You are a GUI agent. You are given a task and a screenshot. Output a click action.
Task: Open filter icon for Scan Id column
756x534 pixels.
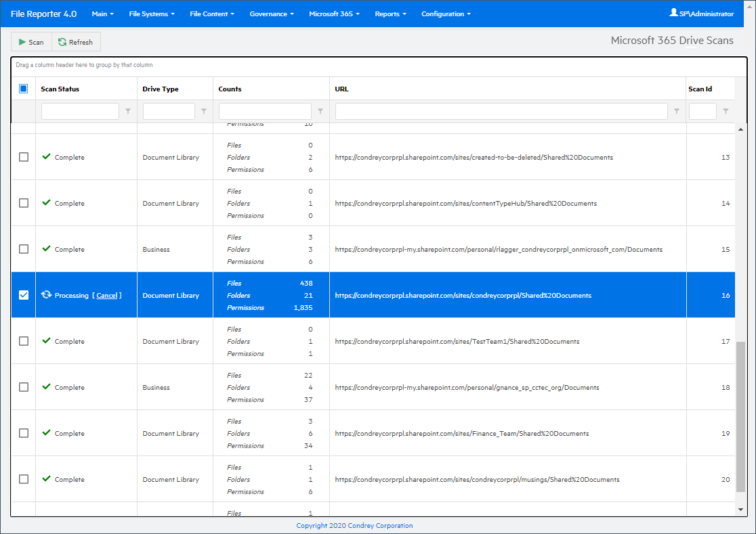pos(726,112)
